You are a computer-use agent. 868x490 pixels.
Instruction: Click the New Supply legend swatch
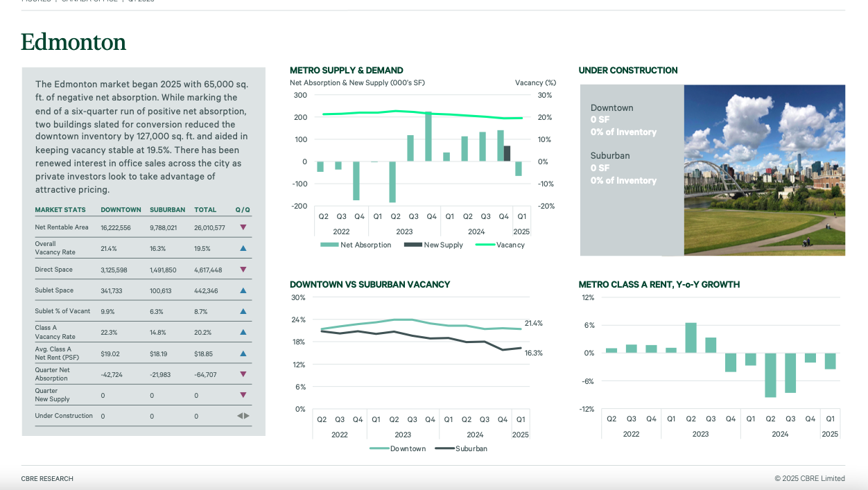coord(413,245)
